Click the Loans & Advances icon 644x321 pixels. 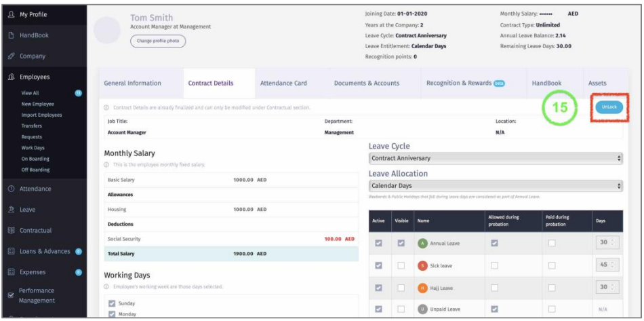click(10, 252)
